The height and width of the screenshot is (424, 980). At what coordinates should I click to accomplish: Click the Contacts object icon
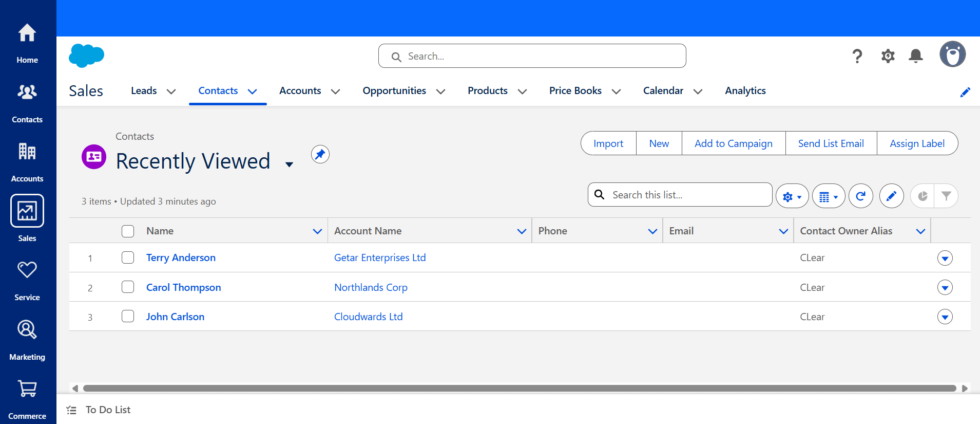tap(94, 157)
